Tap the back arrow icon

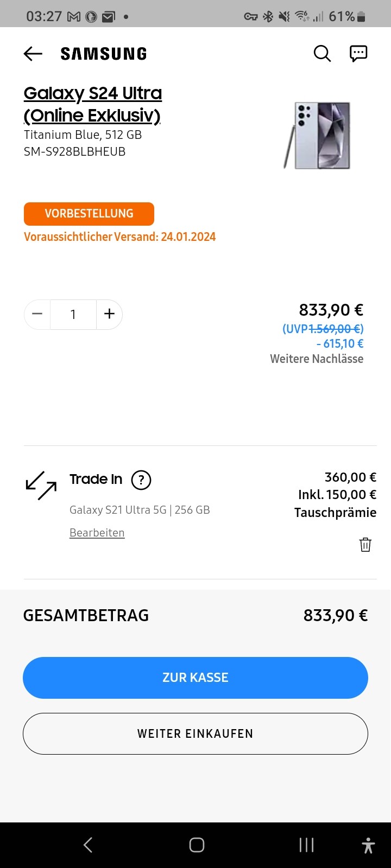click(x=33, y=53)
